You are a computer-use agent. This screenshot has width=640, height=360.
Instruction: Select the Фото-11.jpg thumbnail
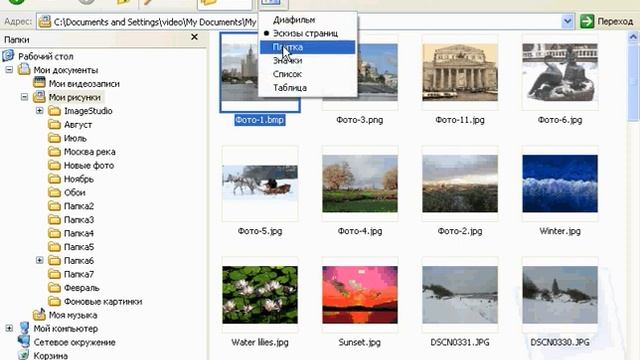tap(460, 72)
